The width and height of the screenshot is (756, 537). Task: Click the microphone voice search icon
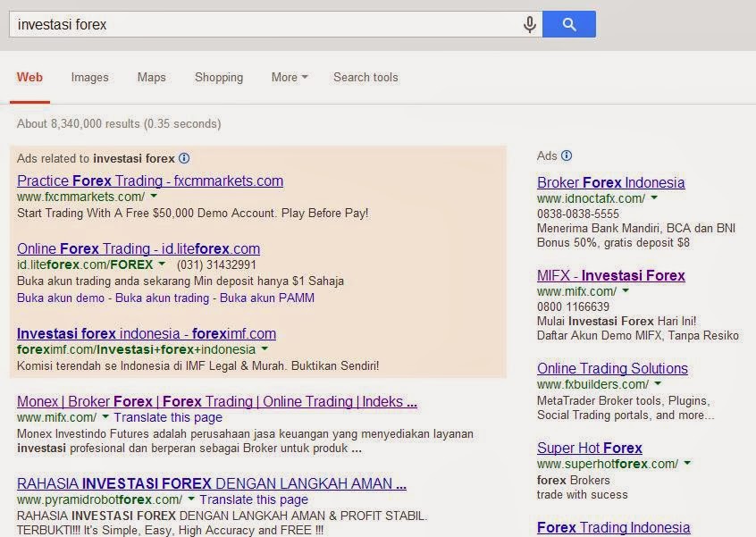[529, 24]
